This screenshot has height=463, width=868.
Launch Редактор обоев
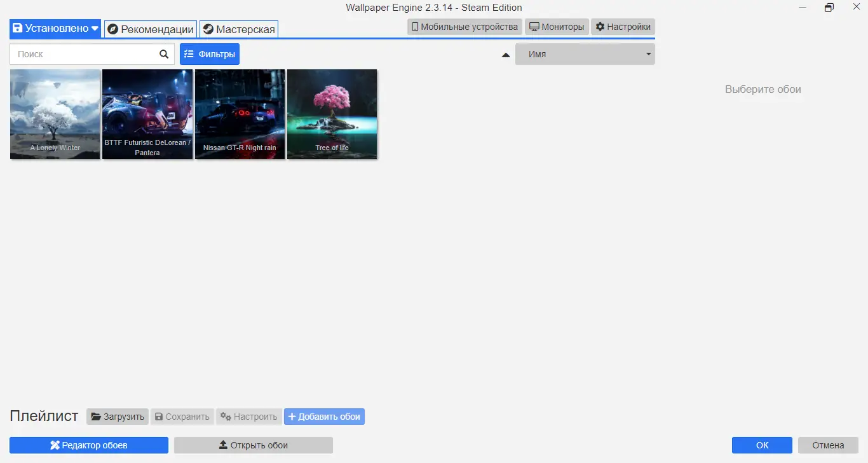[89, 445]
